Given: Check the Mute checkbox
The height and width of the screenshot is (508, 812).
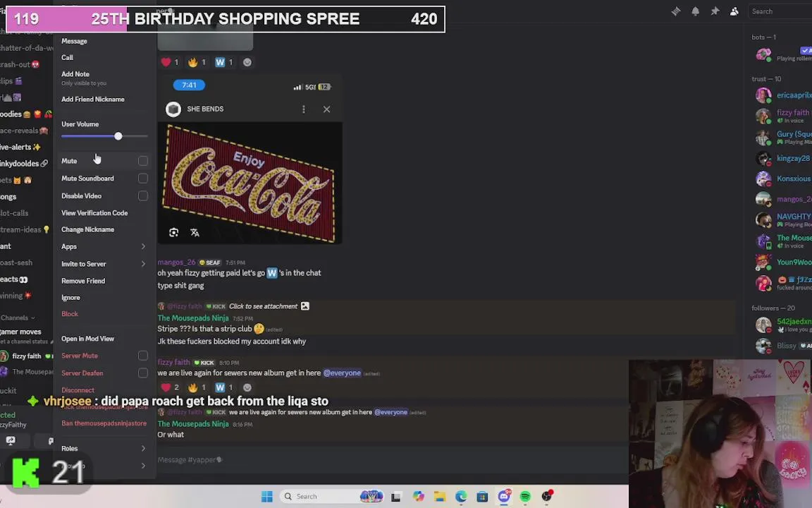Looking at the screenshot, I should (143, 161).
